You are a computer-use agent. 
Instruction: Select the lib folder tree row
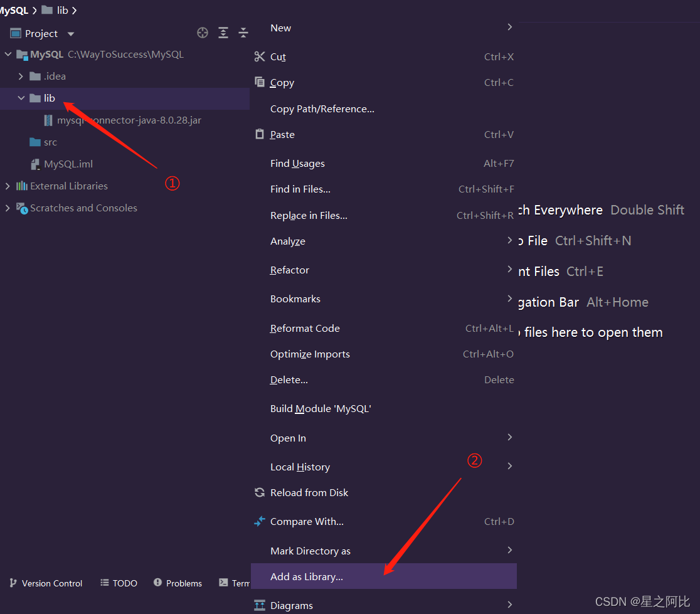click(x=125, y=98)
